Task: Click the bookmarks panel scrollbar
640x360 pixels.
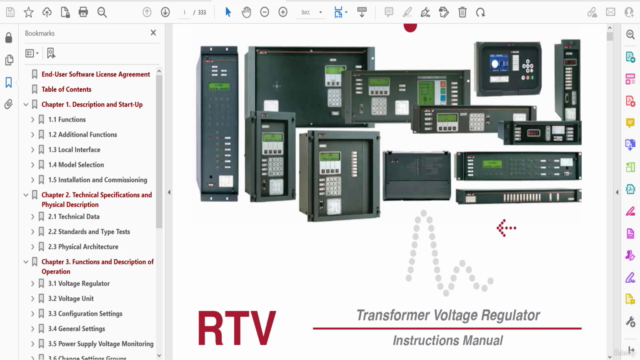Action: pos(159,151)
